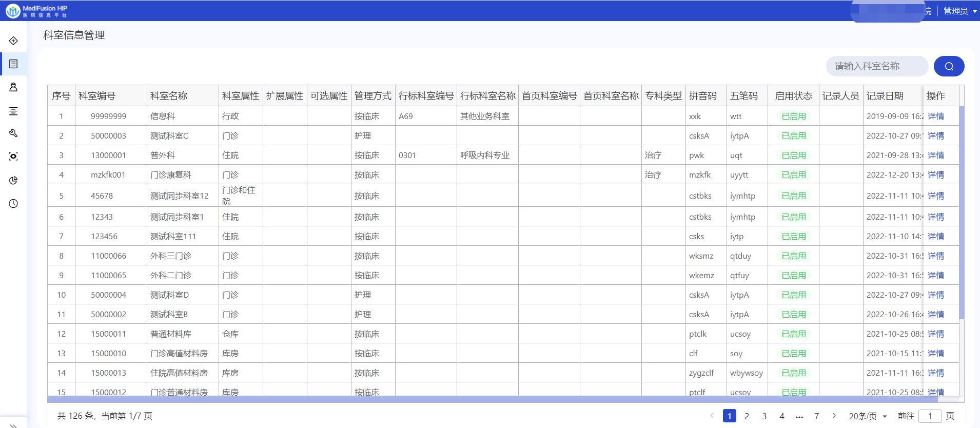Image resolution: width=980 pixels, height=428 pixels.
Task: Click the ellipsis more-pages button
Action: pos(799,416)
